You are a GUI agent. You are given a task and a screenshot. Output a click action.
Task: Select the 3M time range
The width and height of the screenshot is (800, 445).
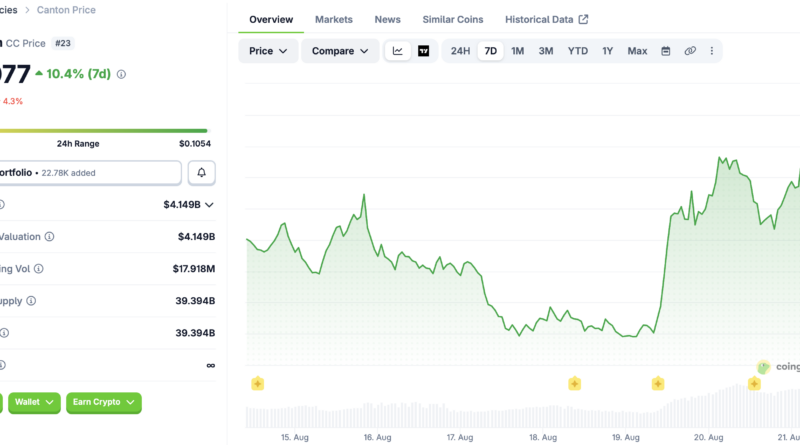pyautogui.click(x=546, y=51)
